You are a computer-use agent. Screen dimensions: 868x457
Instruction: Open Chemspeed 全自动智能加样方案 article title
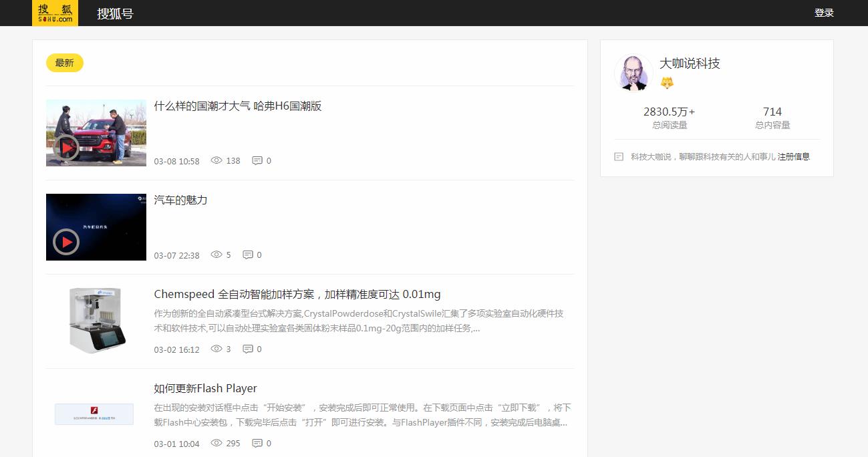pyautogui.click(x=297, y=294)
